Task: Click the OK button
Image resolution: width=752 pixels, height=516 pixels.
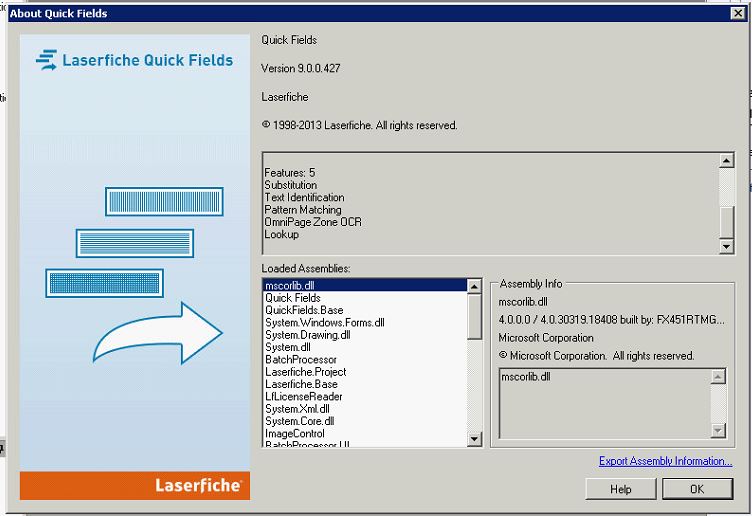Action: tap(697, 489)
